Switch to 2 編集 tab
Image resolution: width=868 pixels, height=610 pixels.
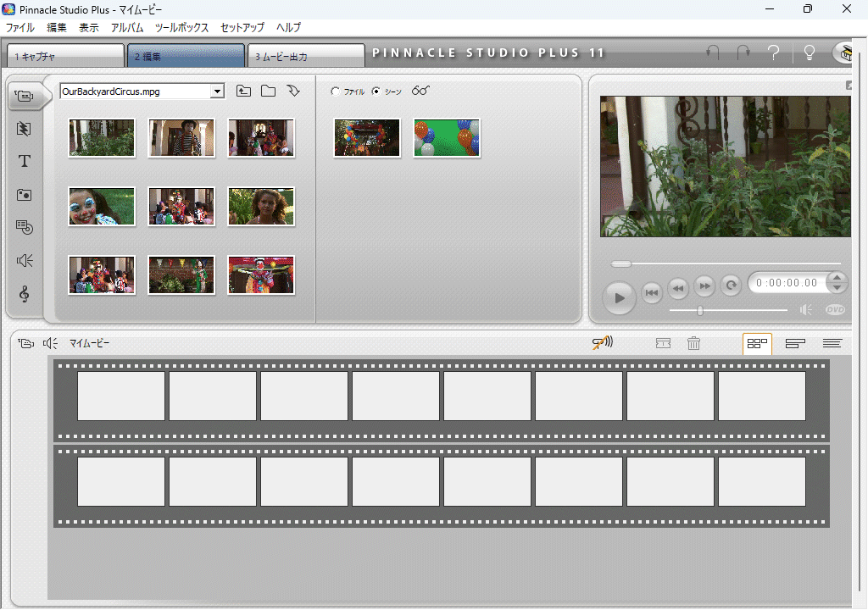tap(186, 56)
